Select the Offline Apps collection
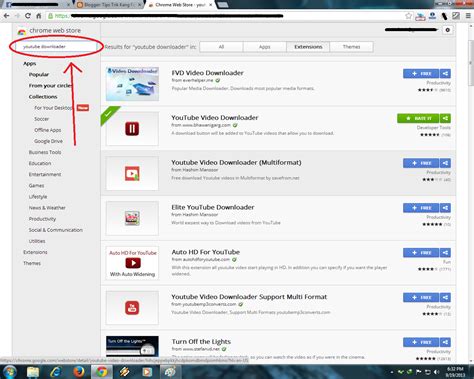This screenshot has height=379, width=474. [x=48, y=130]
